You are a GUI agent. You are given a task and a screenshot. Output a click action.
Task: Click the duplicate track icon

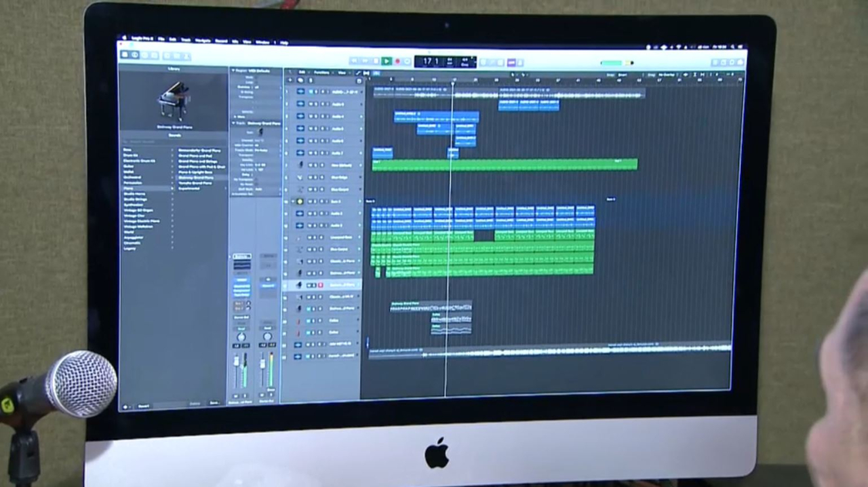[x=300, y=81]
